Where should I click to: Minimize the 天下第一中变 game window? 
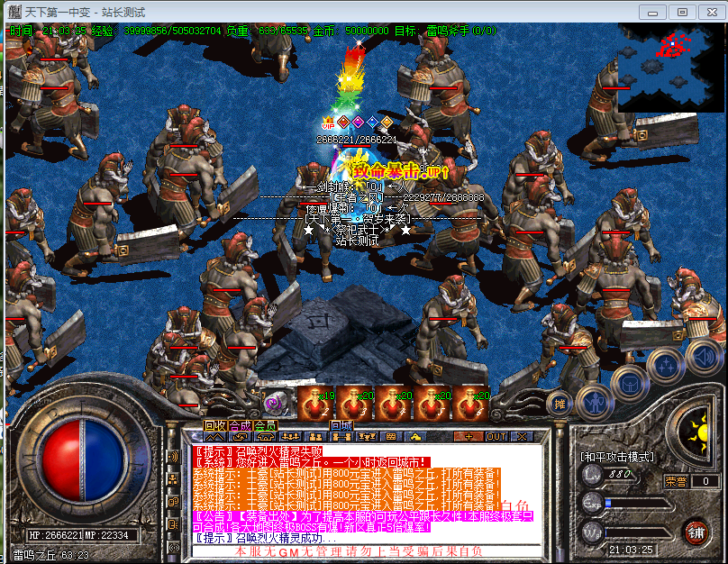coord(653,12)
